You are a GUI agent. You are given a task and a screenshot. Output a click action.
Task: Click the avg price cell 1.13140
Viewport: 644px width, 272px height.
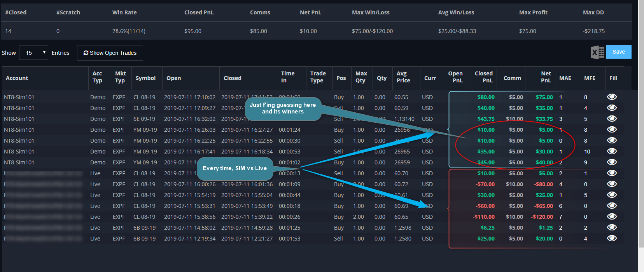pos(404,119)
